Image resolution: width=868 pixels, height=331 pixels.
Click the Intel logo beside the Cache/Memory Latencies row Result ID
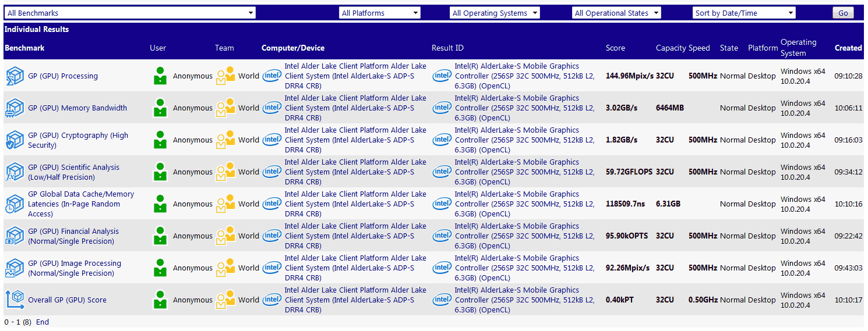coord(442,204)
